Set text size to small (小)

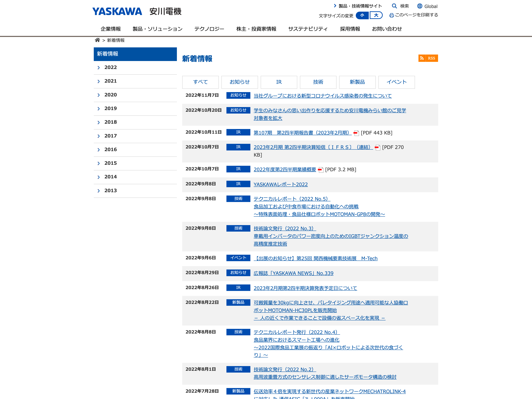(362, 15)
